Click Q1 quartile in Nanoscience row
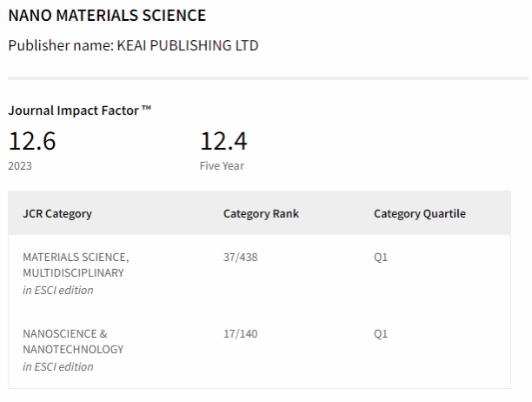Viewport: 532px width, 402px height. (x=381, y=333)
